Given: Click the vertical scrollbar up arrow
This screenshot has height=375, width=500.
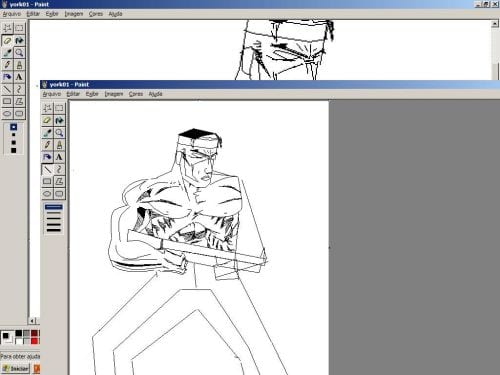Looking at the screenshot, I should (x=495, y=23).
